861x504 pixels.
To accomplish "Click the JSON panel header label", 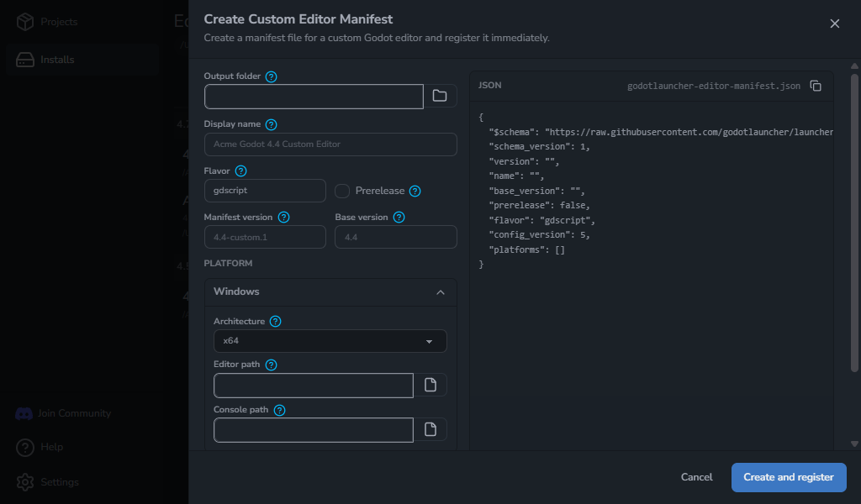I will tap(490, 86).
